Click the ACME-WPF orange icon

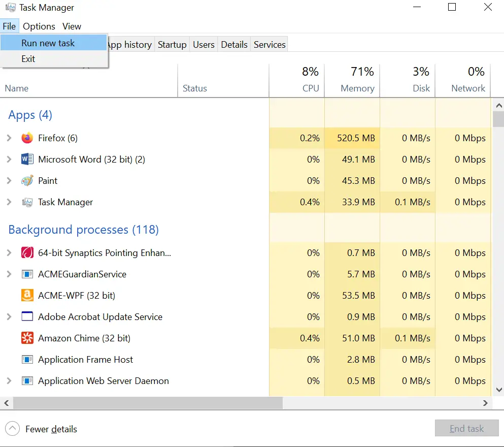pos(27,295)
